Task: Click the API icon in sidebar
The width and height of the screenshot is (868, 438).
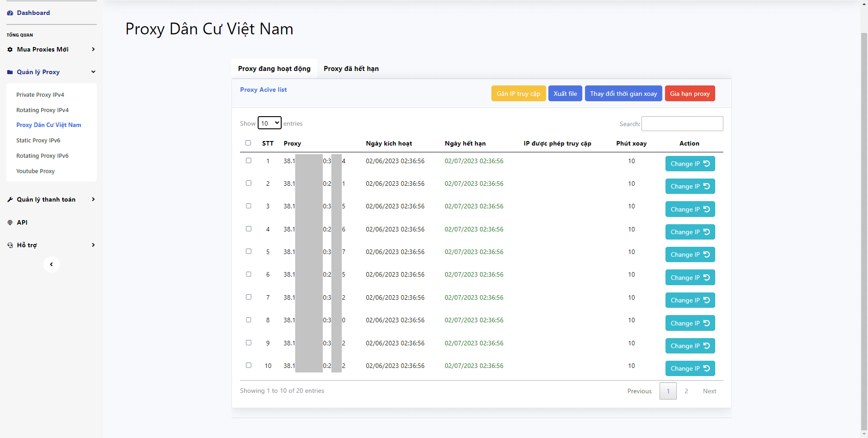Action: tap(10, 223)
